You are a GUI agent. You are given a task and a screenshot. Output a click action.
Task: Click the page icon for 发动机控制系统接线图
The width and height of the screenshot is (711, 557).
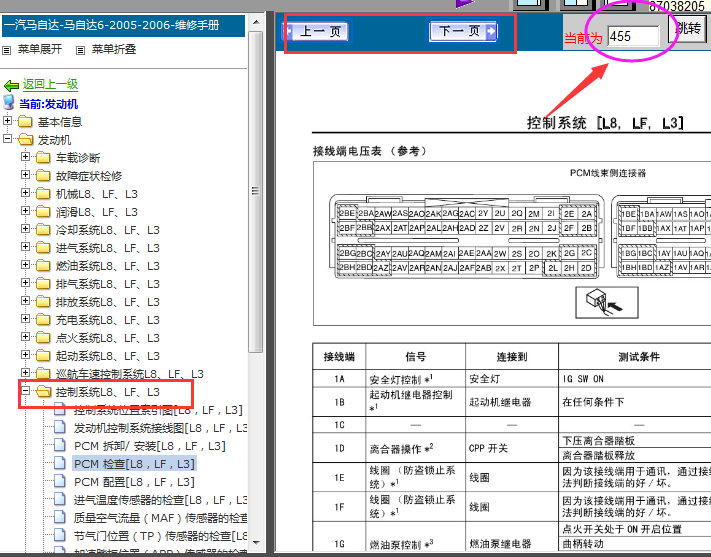click(x=60, y=427)
